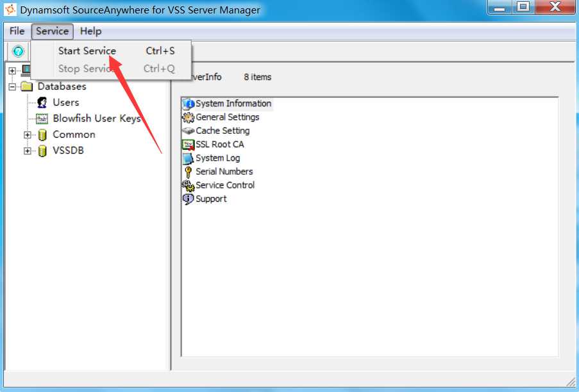
Task: Select the Cache Setting list entry
Action: coord(222,131)
